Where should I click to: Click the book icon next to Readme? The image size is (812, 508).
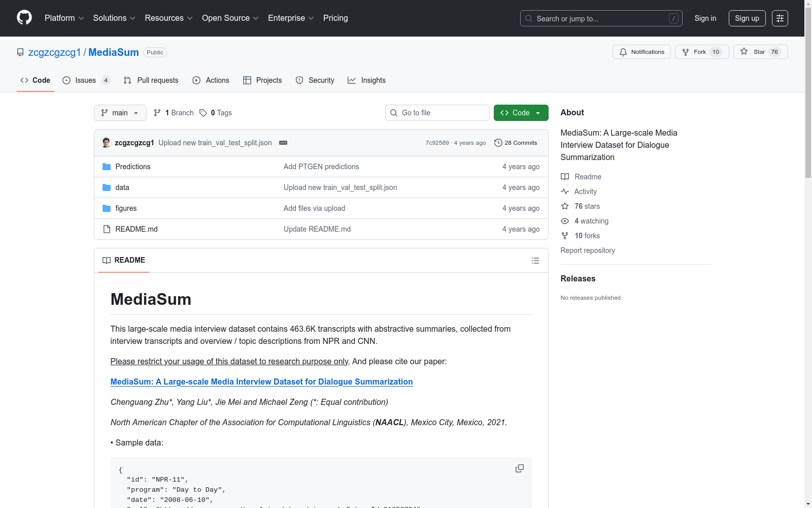565,177
